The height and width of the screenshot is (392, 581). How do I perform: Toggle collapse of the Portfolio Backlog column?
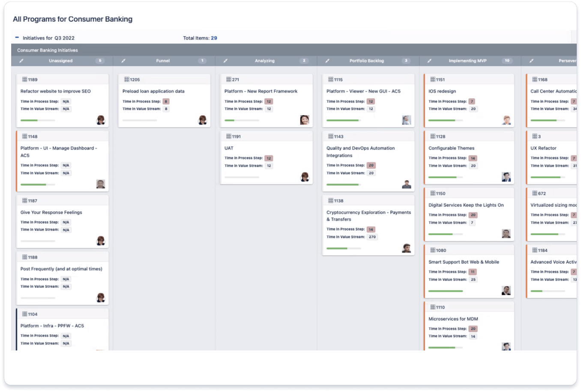(x=326, y=61)
